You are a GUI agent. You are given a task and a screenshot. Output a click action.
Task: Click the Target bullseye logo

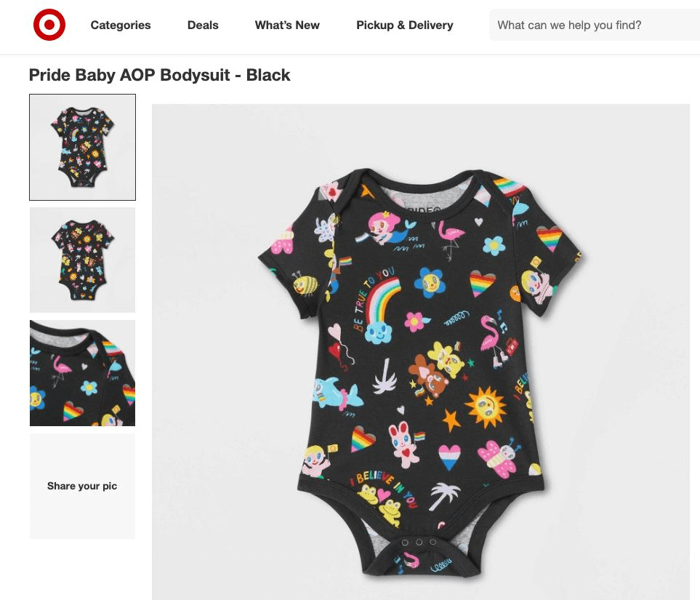[x=49, y=25]
